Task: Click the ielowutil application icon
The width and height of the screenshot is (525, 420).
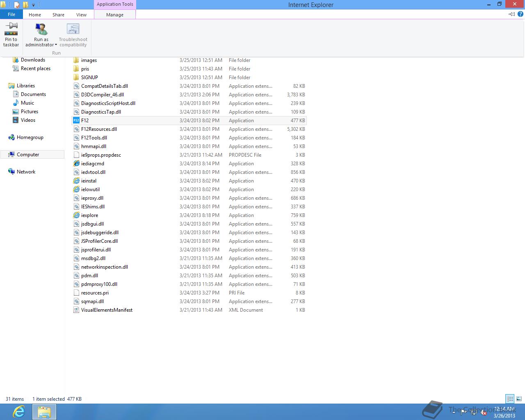Action: coord(76,189)
